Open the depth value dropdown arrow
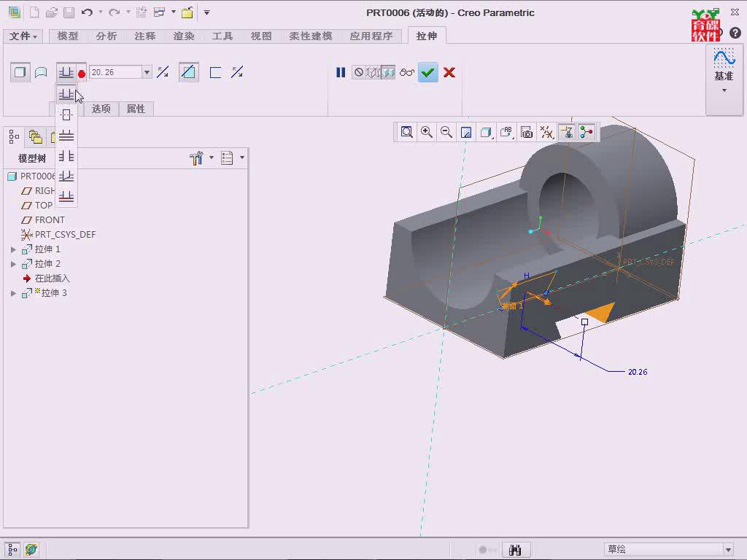 [x=147, y=72]
